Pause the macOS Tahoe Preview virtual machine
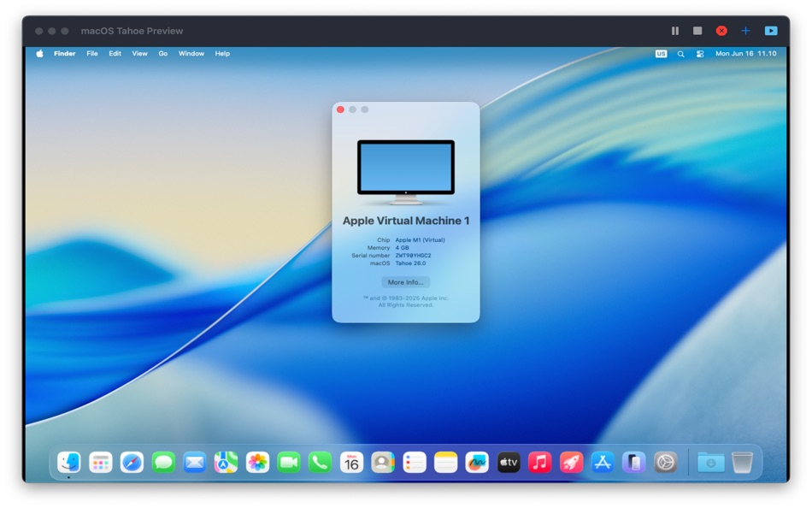Viewport: 812px width, 508px height. pos(674,31)
